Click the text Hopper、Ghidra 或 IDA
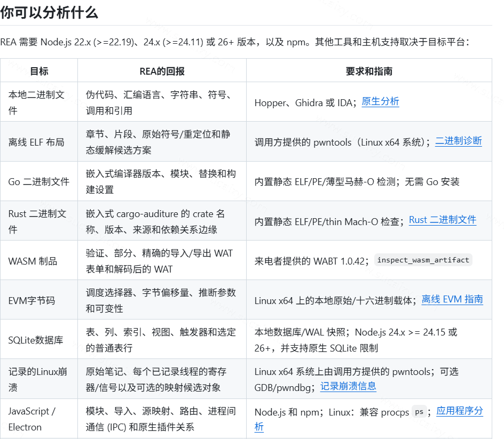The image size is (504, 439). coord(303,103)
